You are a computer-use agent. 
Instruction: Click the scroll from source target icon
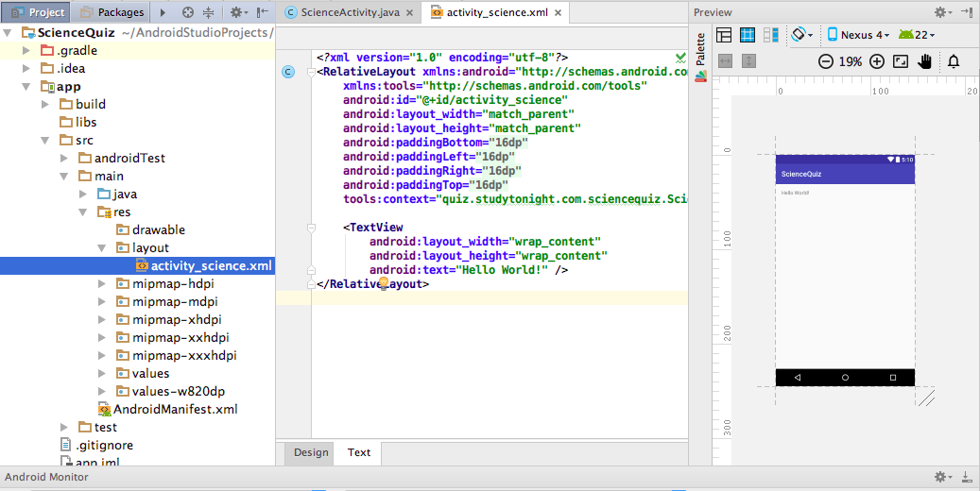coord(187,12)
